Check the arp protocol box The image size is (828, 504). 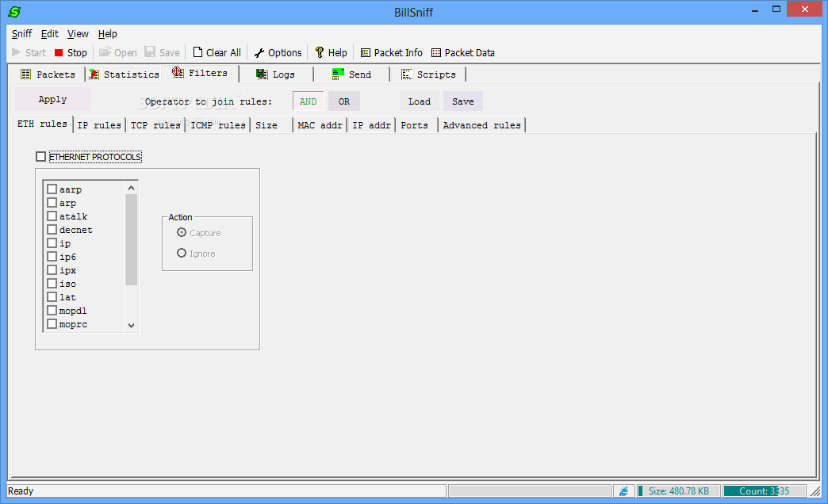(52, 203)
